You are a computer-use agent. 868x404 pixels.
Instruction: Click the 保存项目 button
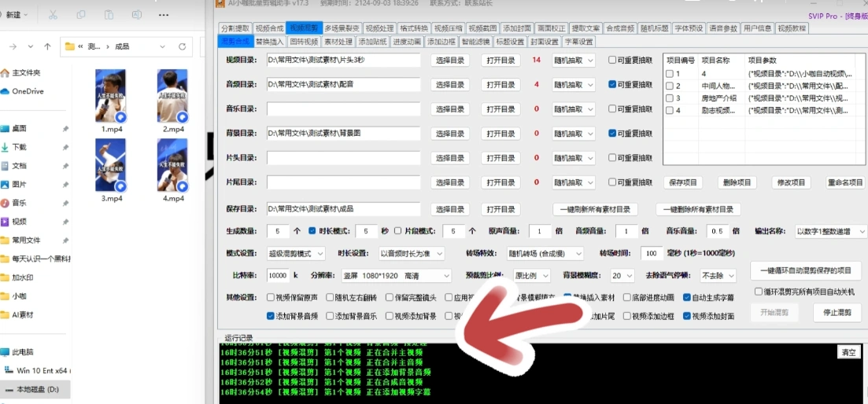(684, 182)
